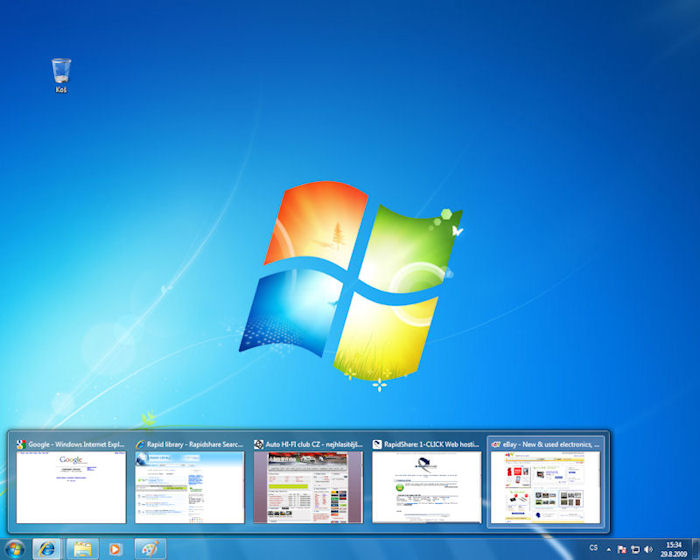Open the RapidShare 1-CLICK Web hosting preview
The height and width of the screenshot is (560, 700).
427,487
